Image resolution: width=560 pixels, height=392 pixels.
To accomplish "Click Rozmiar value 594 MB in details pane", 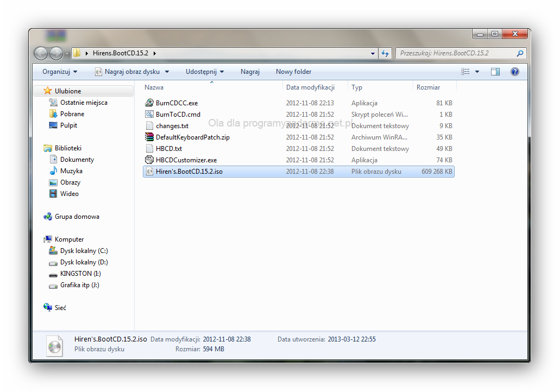I will 213,349.
